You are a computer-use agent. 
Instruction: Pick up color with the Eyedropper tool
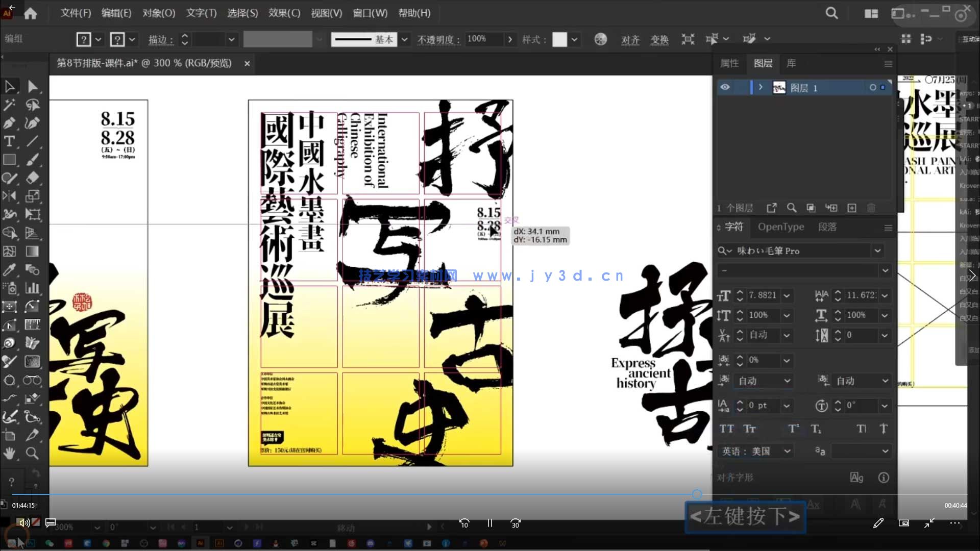(x=9, y=270)
